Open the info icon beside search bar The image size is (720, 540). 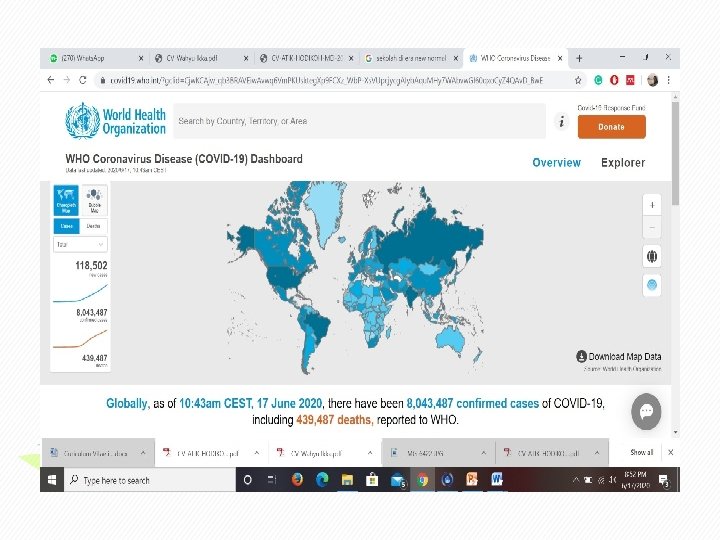(562, 122)
